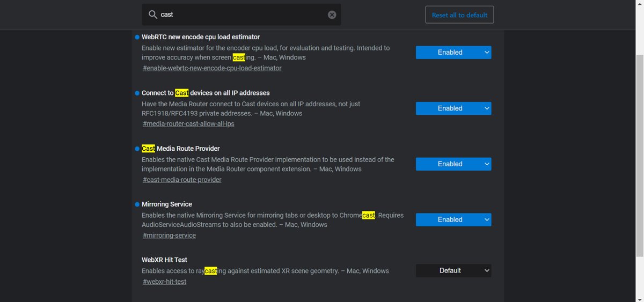Open #cast-media-route-provider link

[x=182, y=180]
